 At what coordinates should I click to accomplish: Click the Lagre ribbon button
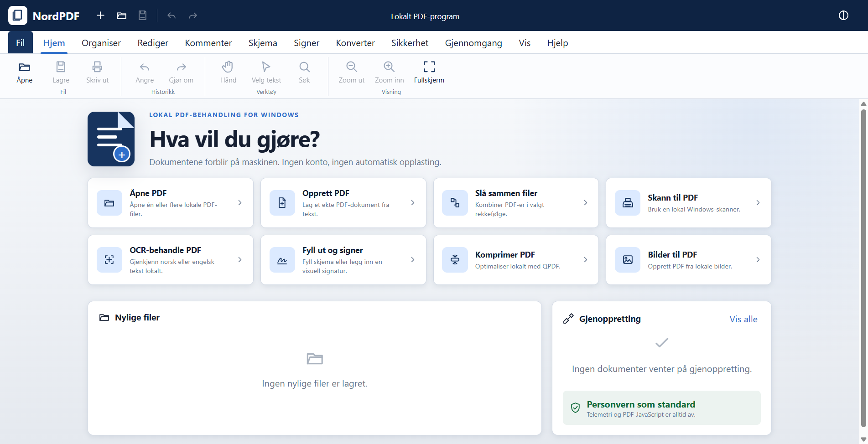point(61,72)
